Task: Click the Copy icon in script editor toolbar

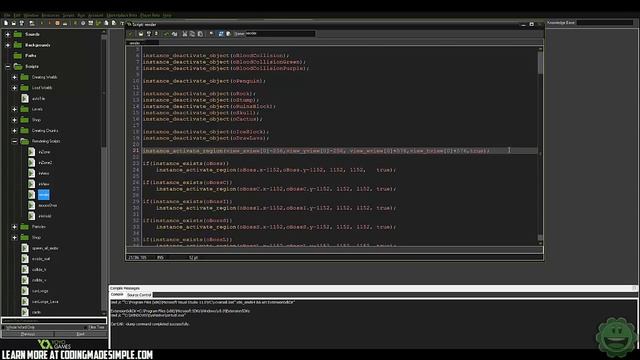Action: click(x=192, y=34)
